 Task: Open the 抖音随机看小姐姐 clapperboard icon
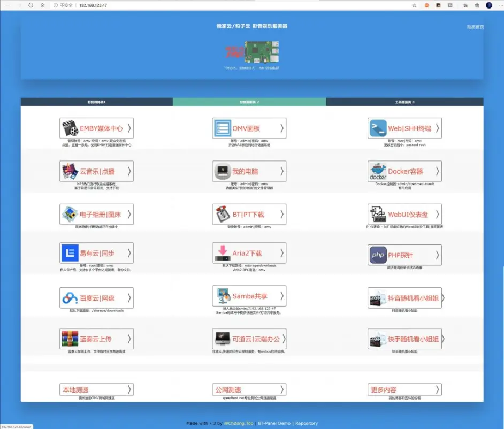pos(378,298)
